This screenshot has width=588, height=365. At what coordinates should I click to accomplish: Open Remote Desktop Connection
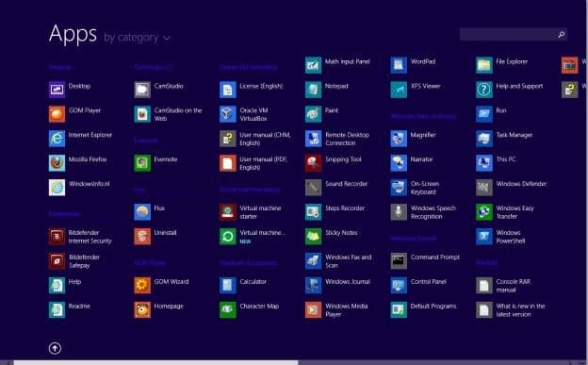point(338,139)
